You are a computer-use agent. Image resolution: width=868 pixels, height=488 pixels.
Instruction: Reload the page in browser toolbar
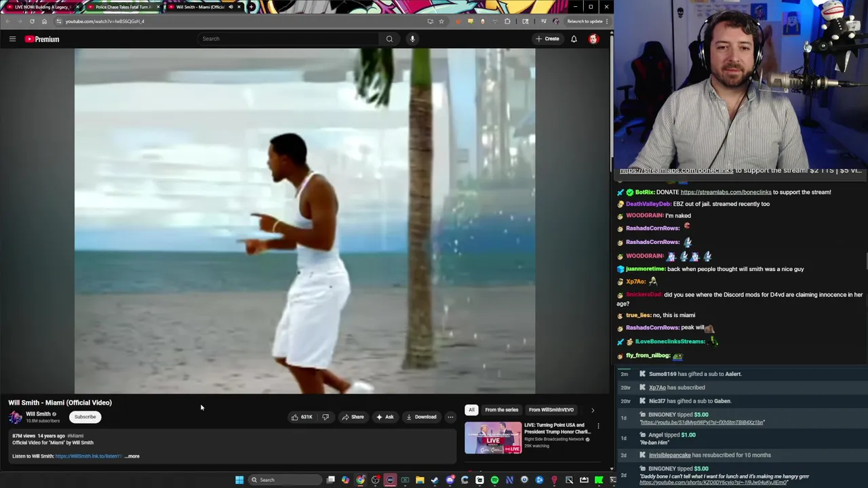pyautogui.click(x=32, y=21)
